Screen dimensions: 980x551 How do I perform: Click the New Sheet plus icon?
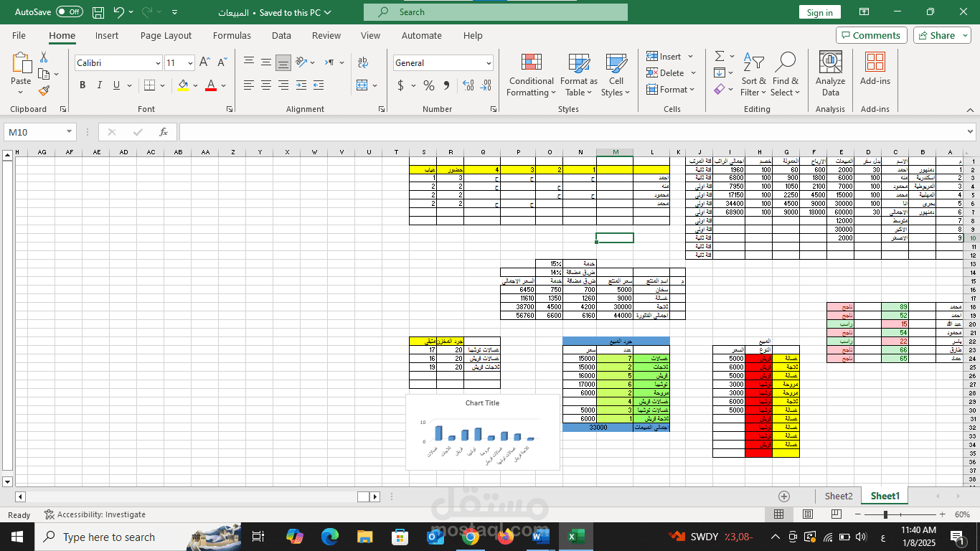[784, 496]
